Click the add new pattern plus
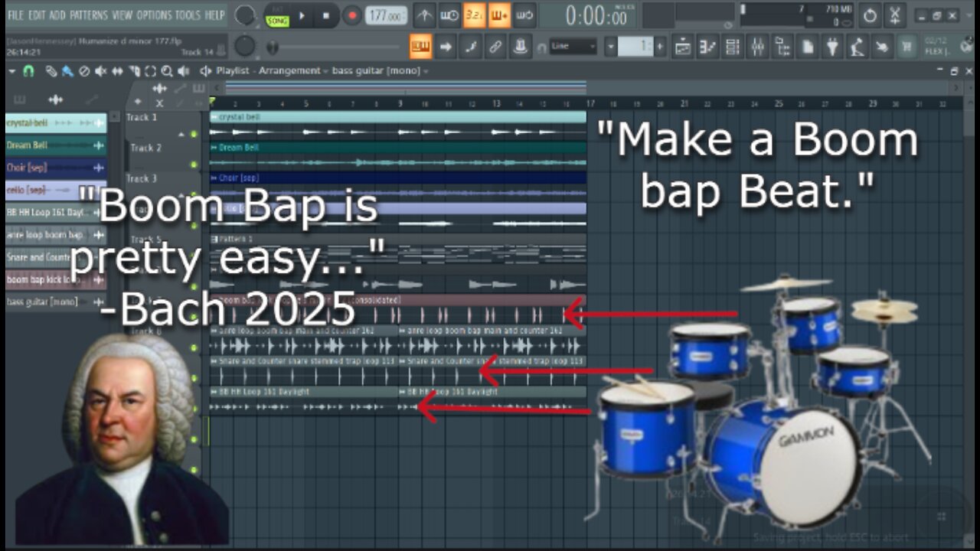The image size is (980, 551). click(x=660, y=47)
